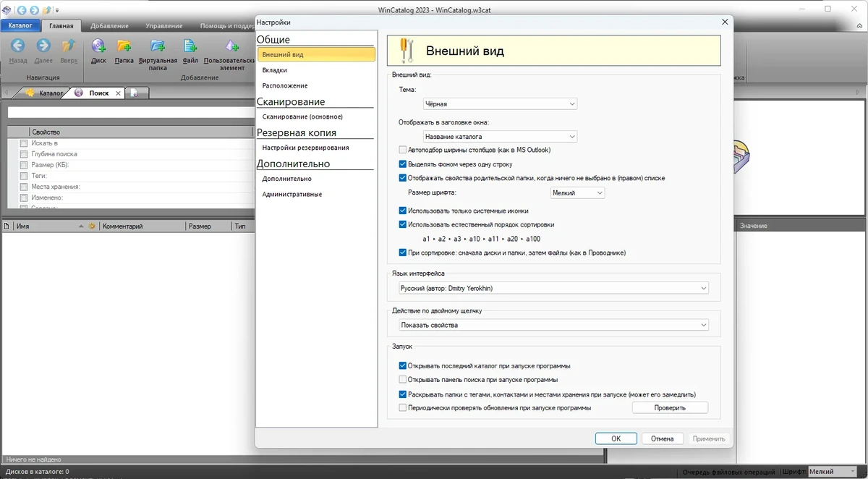The height and width of the screenshot is (479, 868).
Task: Click the tab-strip scroll-left arrow
Action: (6, 93)
